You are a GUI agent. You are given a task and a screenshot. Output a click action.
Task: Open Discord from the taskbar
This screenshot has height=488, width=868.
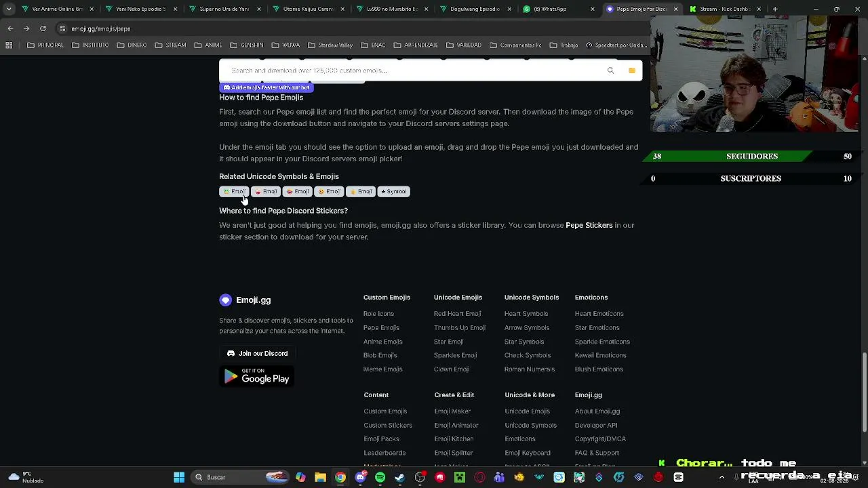point(360,477)
